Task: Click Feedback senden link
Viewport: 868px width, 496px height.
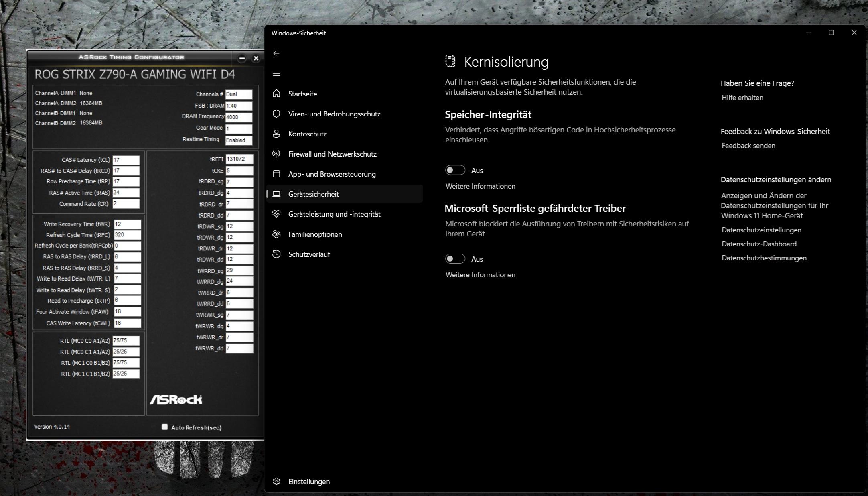Action: pyautogui.click(x=748, y=146)
